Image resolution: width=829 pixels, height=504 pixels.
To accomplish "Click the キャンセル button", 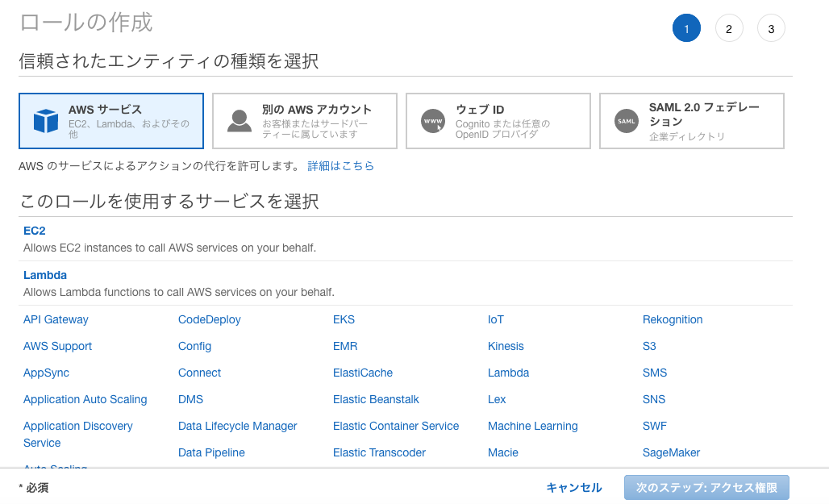I will pos(576,487).
